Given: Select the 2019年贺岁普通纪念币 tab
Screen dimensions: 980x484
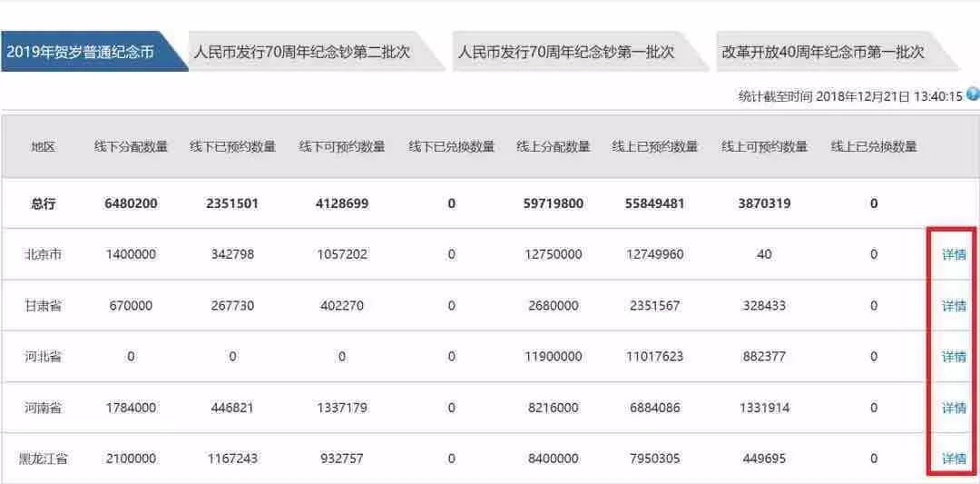Looking at the screenshot, I should coord(93,52).
